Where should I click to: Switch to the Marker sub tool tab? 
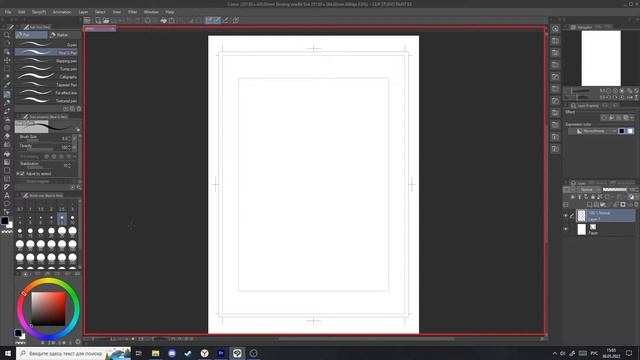(x=64, y=35)
